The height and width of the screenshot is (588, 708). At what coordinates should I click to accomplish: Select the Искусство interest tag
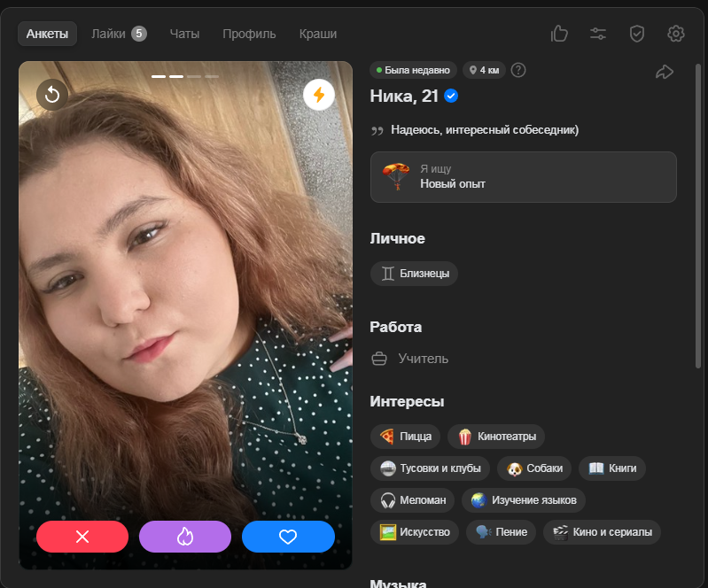coord(415,532)
